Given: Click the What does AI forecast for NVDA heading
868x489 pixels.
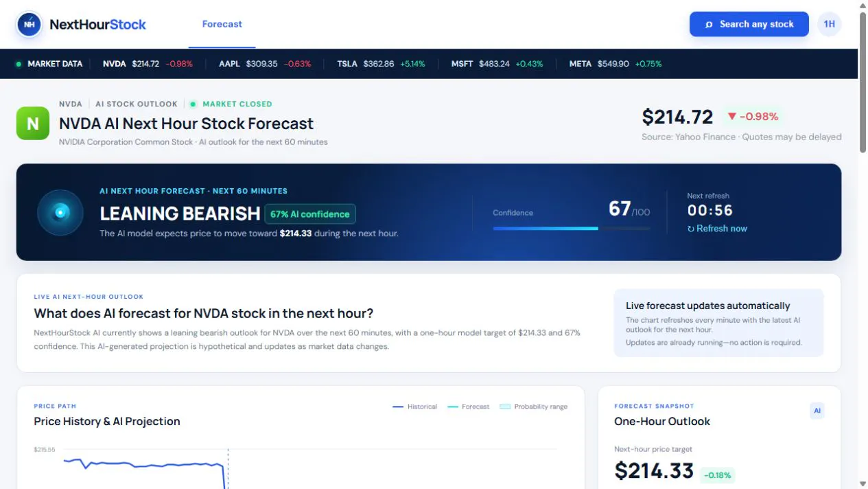Looking at the screenshot, I should (204, 314).
